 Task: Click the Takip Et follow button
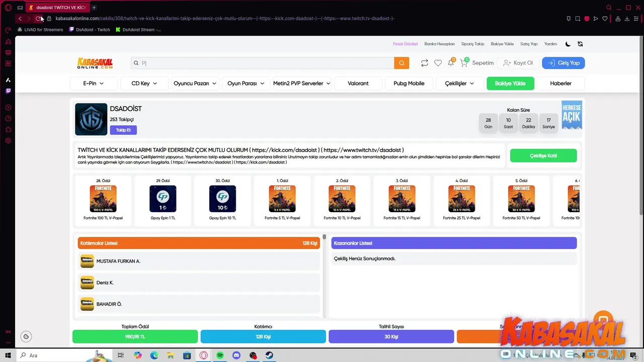tap(123, 130)
